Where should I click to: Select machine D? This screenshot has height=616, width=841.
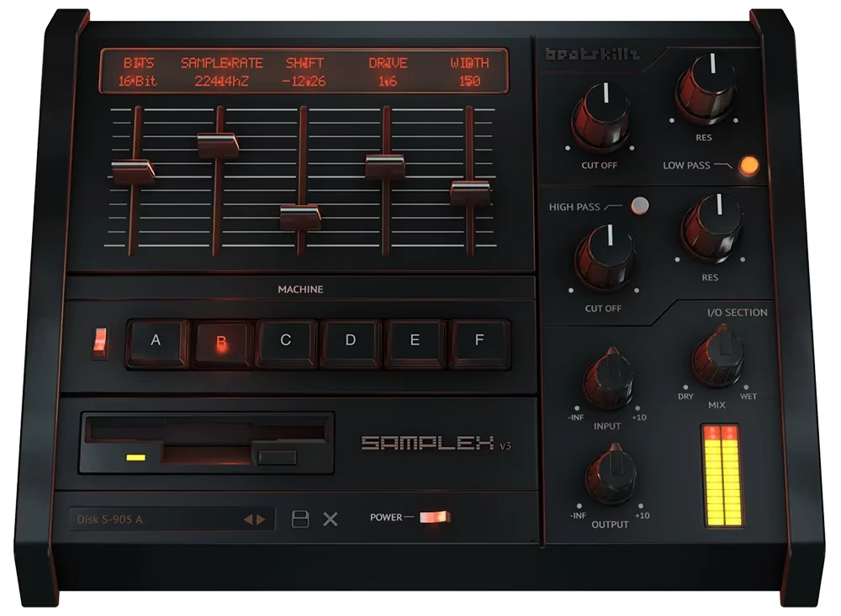(350, 343)
